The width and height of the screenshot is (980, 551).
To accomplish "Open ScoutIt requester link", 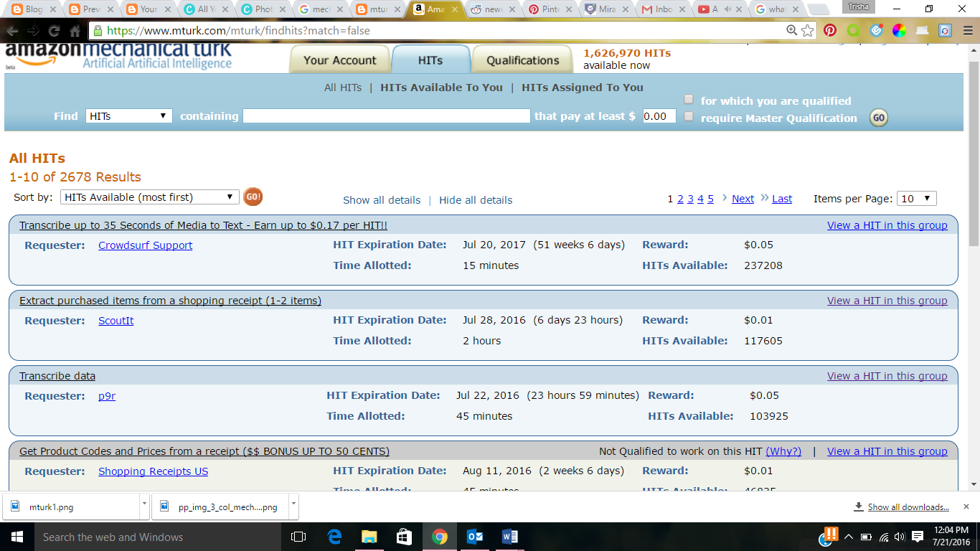I will tap(116, 321).
